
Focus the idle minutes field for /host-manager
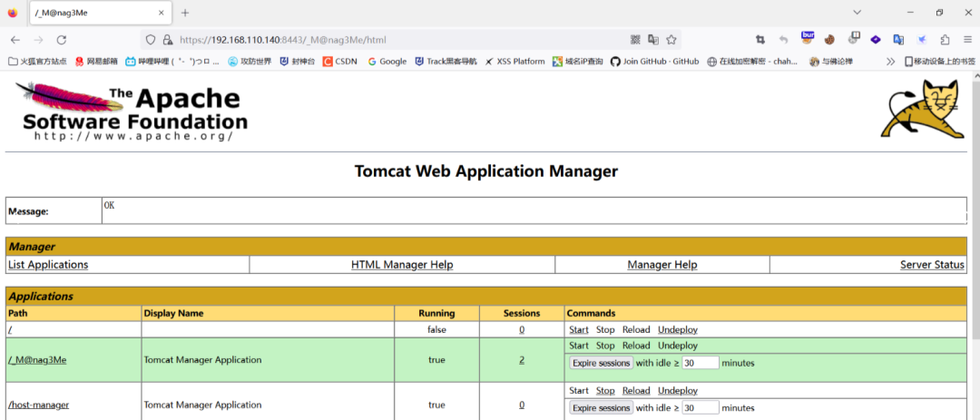701,408
